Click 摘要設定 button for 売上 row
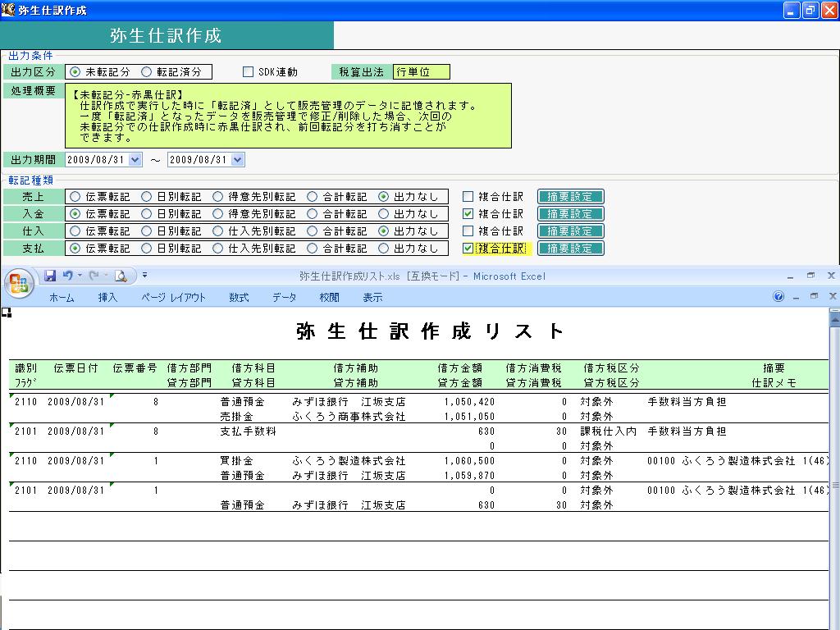The image size is (840, 630). click(x=571, y=197)
